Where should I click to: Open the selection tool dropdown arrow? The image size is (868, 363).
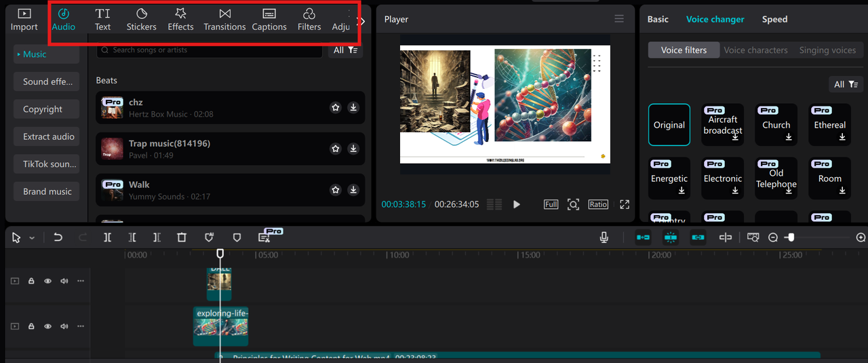click(x=32, y=238)
